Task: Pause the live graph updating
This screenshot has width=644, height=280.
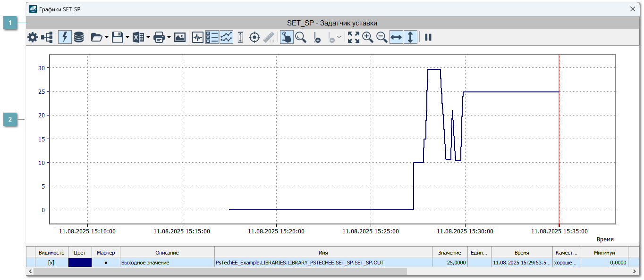Action: 428,38
